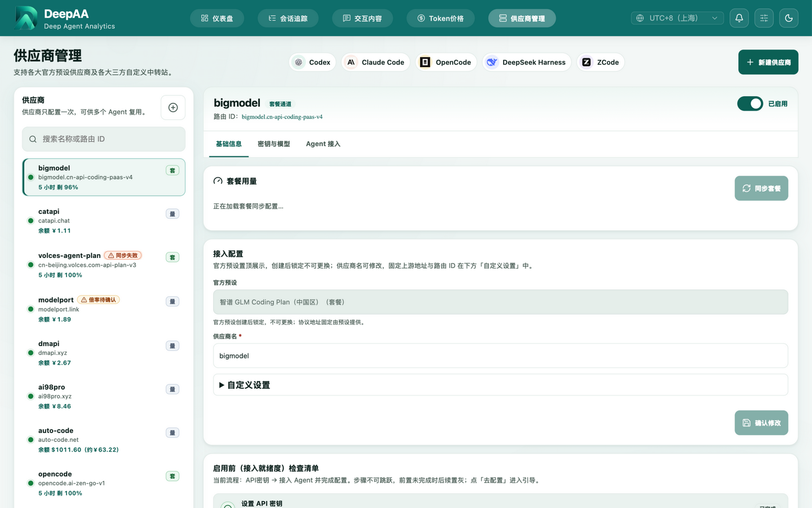Open the sliders settings icon in header
The image size is (812, 508).
click(764, 18)
